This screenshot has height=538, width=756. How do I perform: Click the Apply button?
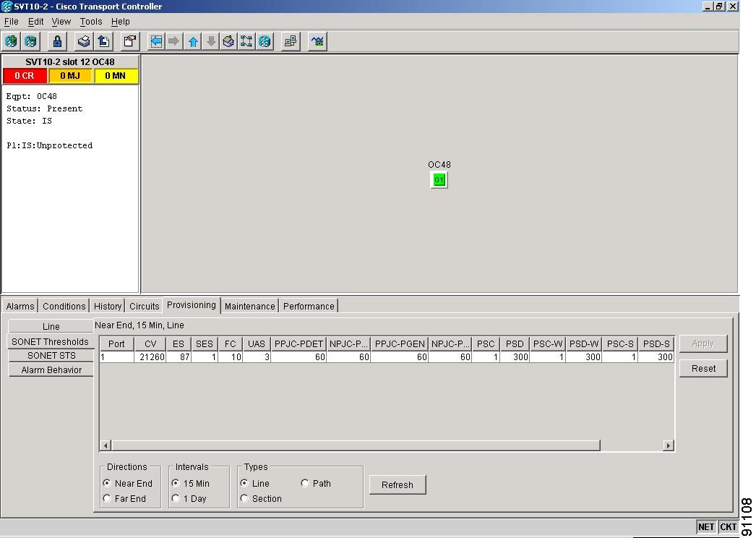pyautogui.click(x=703, y=343)
